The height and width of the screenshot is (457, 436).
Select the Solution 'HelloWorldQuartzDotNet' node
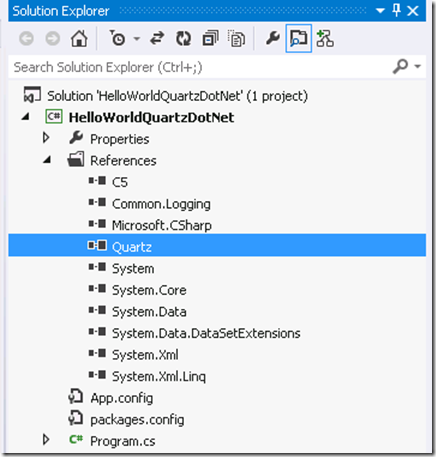[177, 96]
